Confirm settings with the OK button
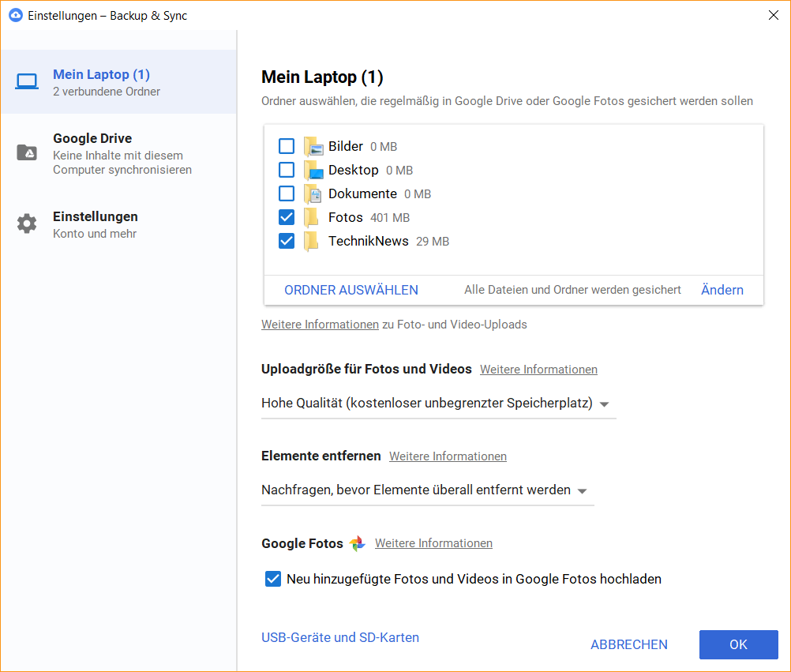 coord(739,644)
